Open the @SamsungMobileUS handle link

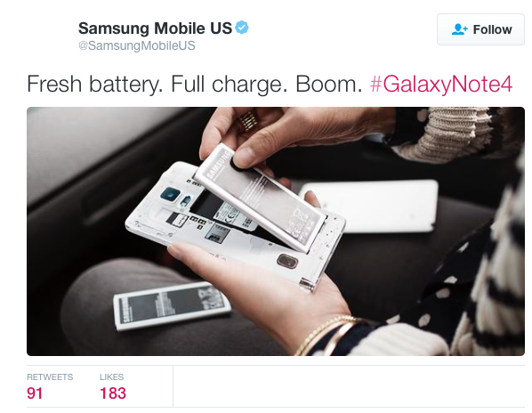(x=137, y=45)
